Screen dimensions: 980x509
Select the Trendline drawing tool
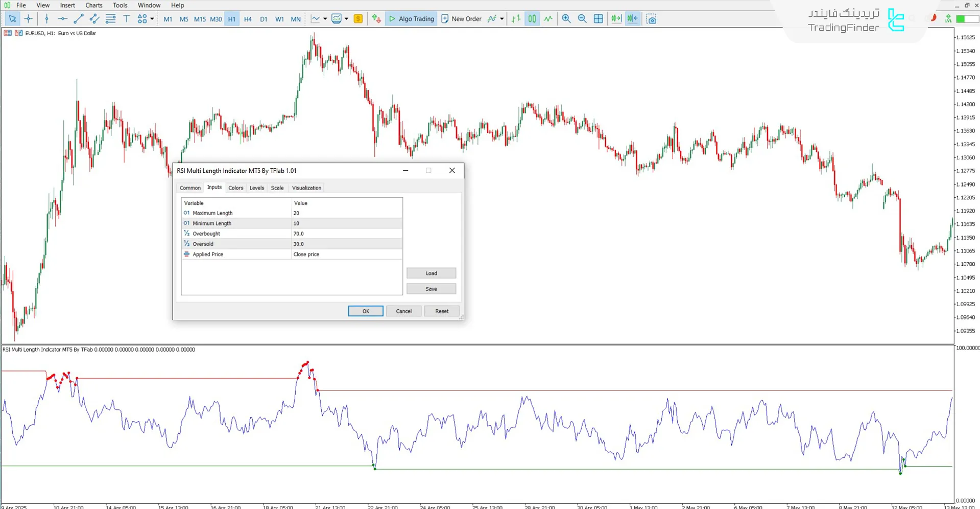coord(79,19)
